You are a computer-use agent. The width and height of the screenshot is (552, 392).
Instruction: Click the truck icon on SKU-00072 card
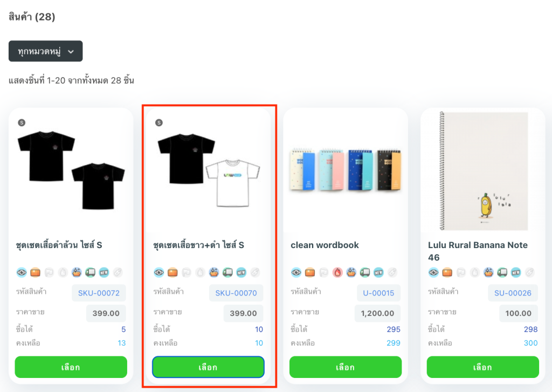91,272
